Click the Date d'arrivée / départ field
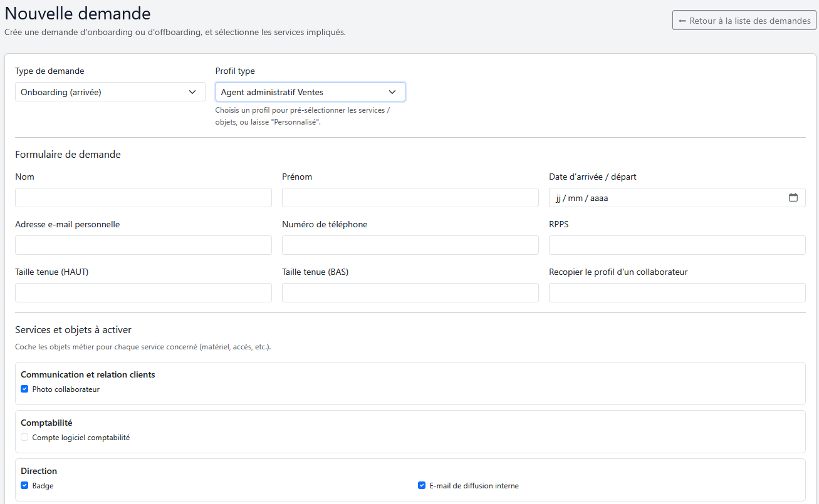This screenshot has height=504, width=819. pos(677,198)
